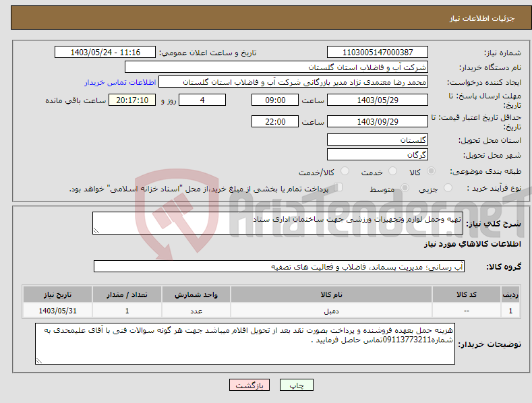Viewport: 532px width, 403px height.
Task: Click the شرح کلی نیاز resize handle
Action: pos(96,230)
